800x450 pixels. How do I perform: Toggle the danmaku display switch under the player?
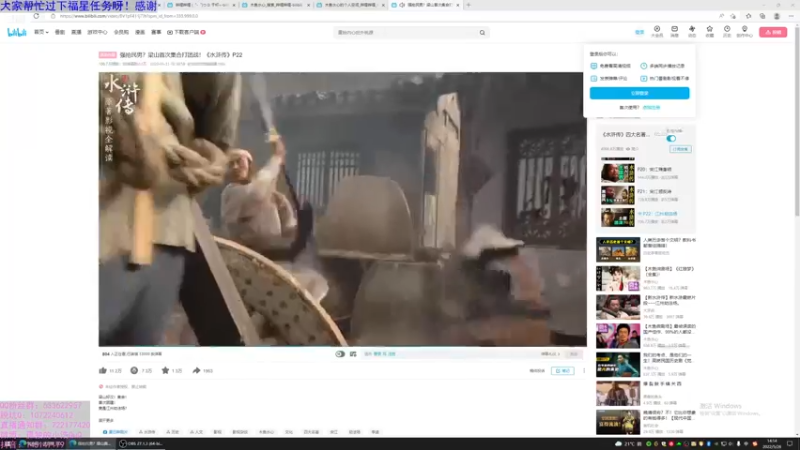pyautogui.click(x=340, y=354)
